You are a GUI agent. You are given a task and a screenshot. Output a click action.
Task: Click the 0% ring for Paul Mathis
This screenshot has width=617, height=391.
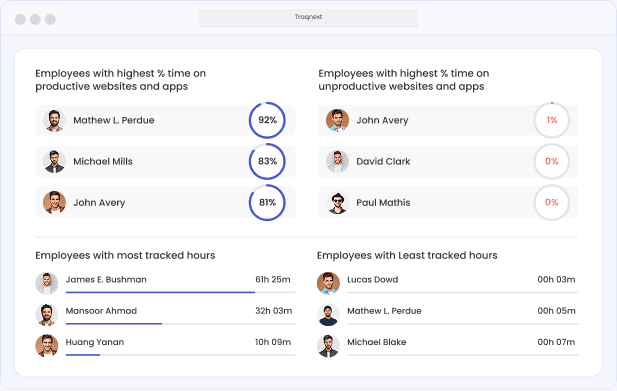coord(552,203)
